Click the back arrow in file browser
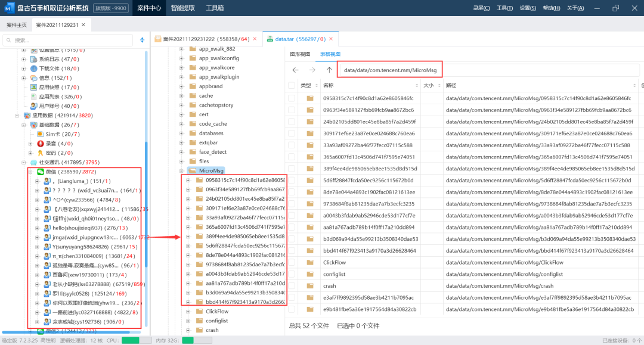644x345 pixels. point(296,70)
